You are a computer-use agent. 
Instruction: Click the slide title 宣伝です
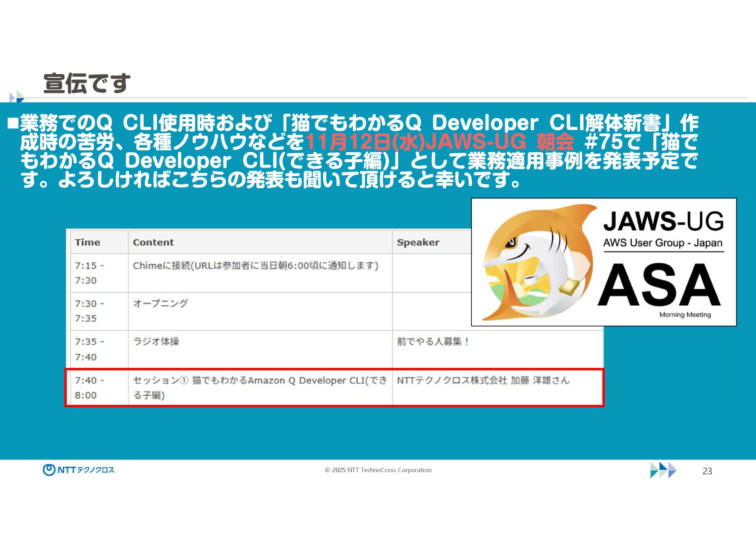[x=87, y=83]
